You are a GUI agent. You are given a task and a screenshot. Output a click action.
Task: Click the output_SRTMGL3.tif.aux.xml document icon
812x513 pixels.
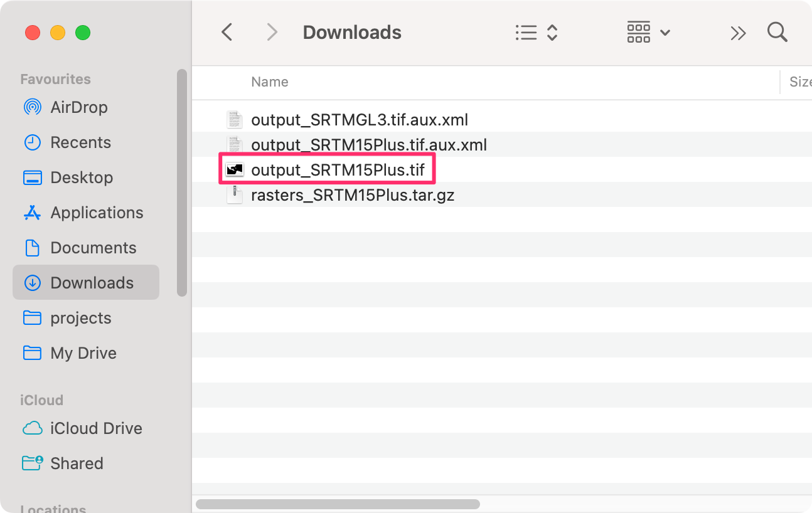point(235,120)
